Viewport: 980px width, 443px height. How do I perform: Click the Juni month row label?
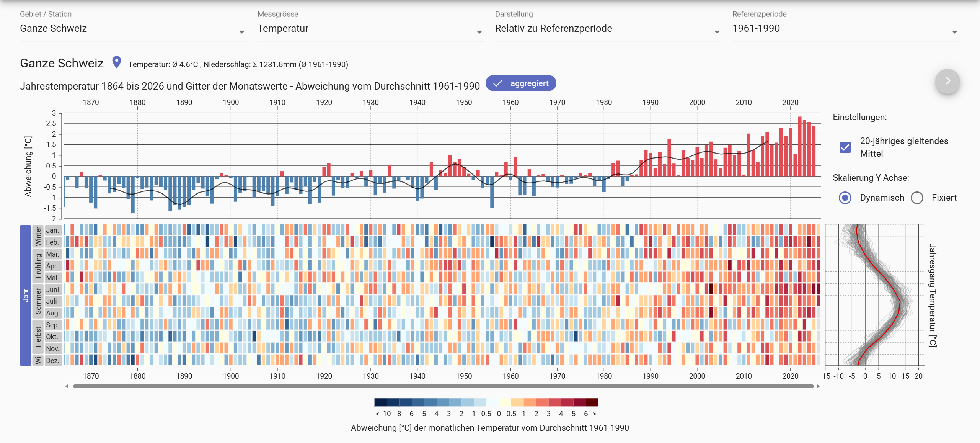pyautogui.click(x=53, y=290)
